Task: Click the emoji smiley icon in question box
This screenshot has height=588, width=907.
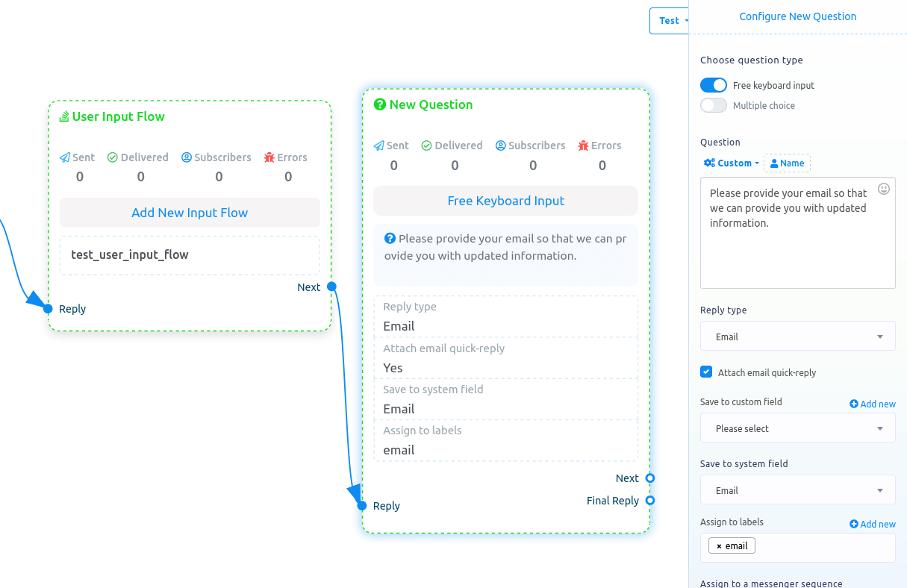Action: [x=884, y=190]
